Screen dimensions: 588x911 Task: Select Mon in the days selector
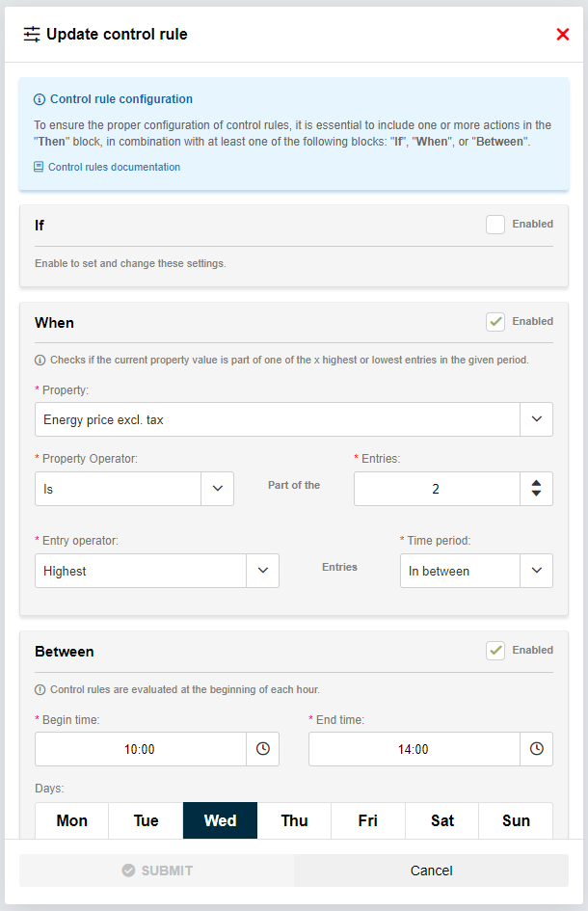pyautogui.click(x=72, y=820)
